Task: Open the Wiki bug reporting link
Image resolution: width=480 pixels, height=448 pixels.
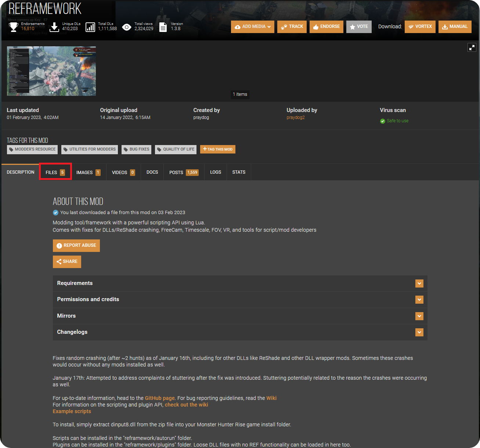Action: coord(271,398)
